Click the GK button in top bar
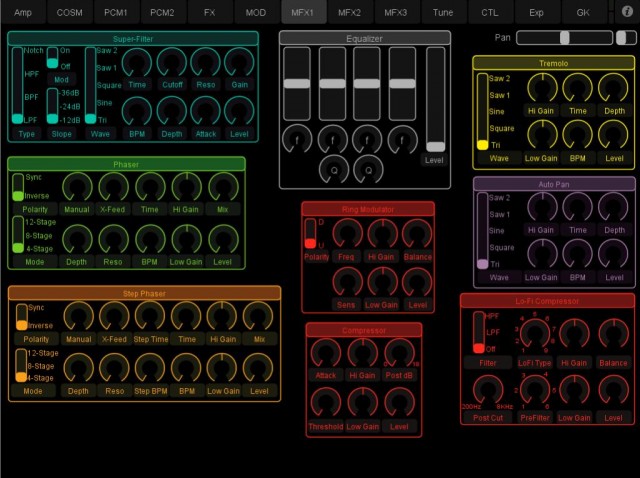Viewport: 640px width, 478px height. pyautogui.click(x=583, y=12)
